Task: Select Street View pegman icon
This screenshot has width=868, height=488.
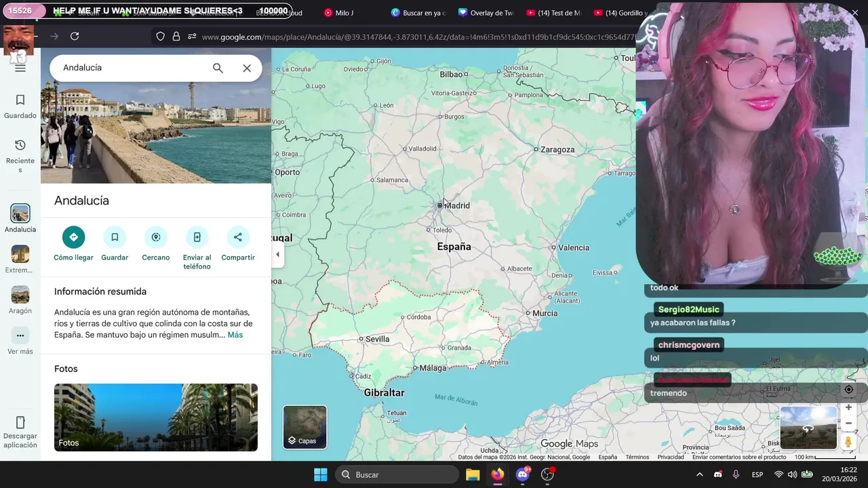Action: point(848,442)
